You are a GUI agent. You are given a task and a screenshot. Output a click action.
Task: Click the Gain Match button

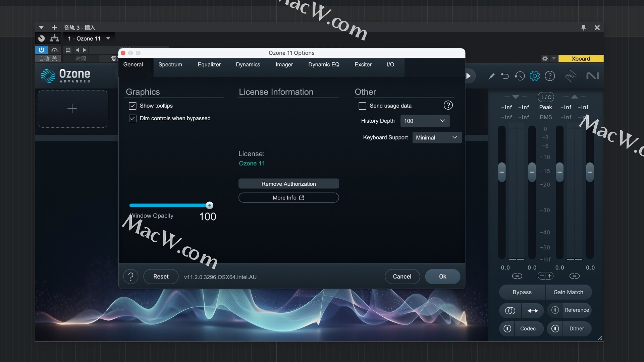569,292
